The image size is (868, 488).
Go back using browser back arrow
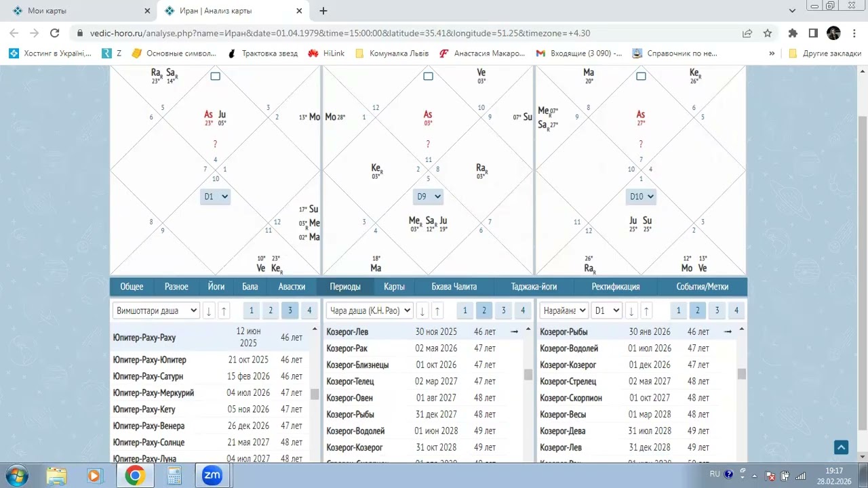[x=15, y=33]
